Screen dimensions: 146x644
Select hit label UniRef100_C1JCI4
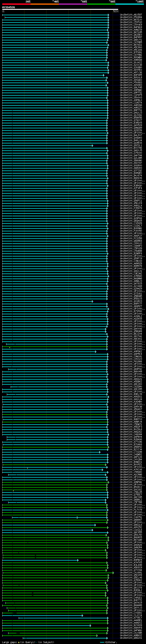point(131,615)
